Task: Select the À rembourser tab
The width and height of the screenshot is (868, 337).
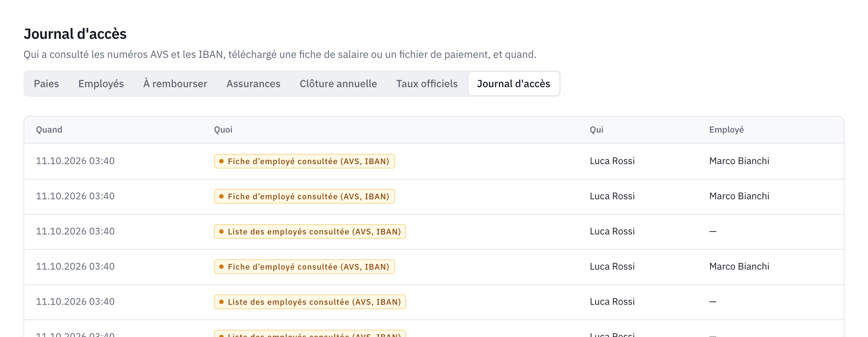Action: tap(175, 84)
